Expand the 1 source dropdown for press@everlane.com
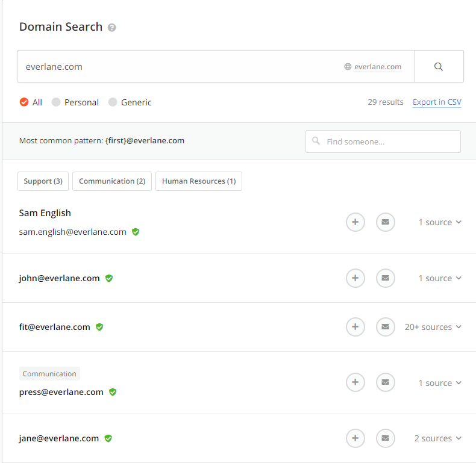Screen dimensions: 476x463 coord(440,383)
